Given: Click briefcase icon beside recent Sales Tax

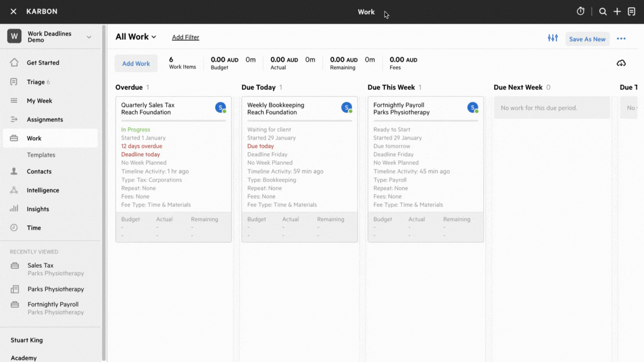Looking at the screenshot, I should click(x=15, y=265).
